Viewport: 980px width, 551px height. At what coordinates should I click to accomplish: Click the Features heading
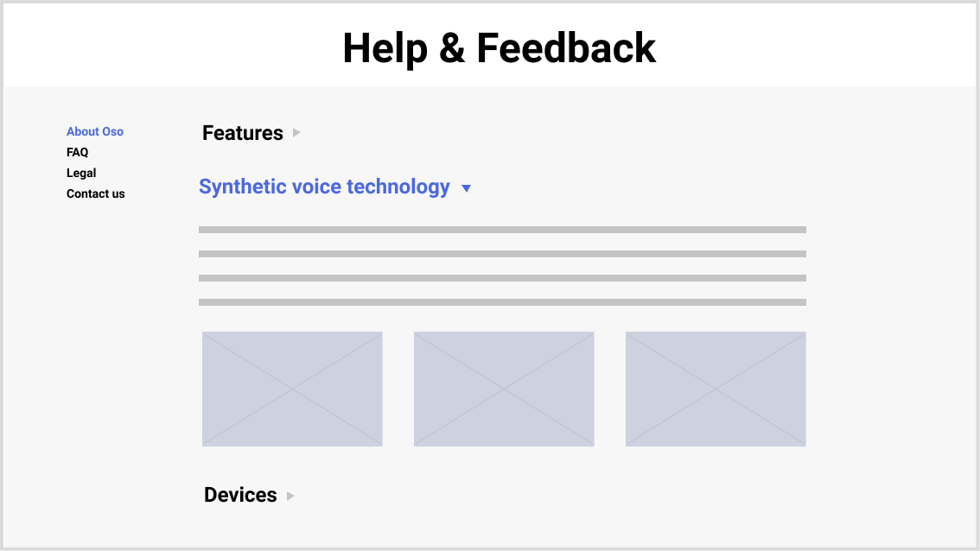(x=243, y=133)
